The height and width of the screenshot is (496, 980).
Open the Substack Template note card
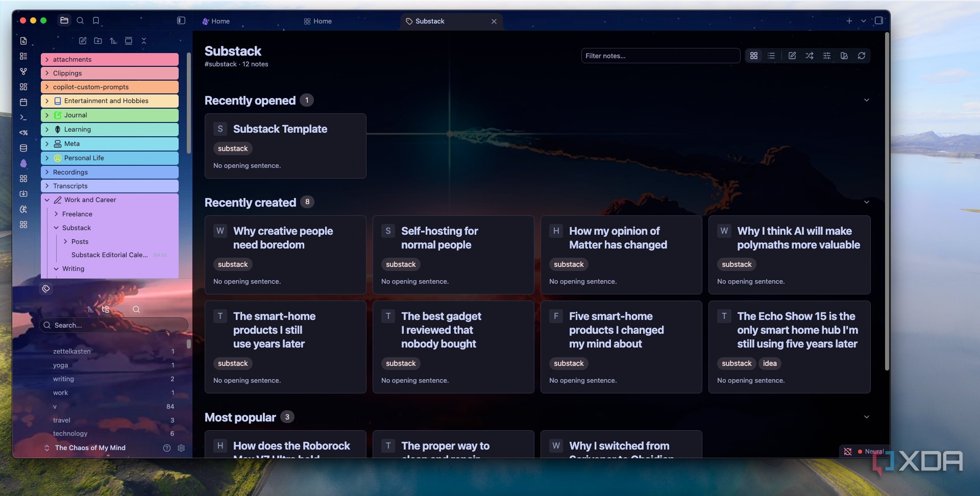285,146
